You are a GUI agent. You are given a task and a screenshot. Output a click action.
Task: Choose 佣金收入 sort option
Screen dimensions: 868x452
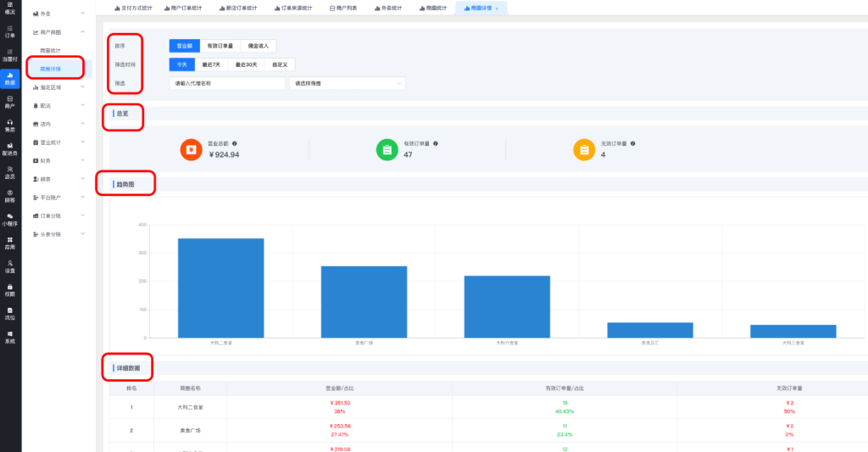[x=259, y=46]
